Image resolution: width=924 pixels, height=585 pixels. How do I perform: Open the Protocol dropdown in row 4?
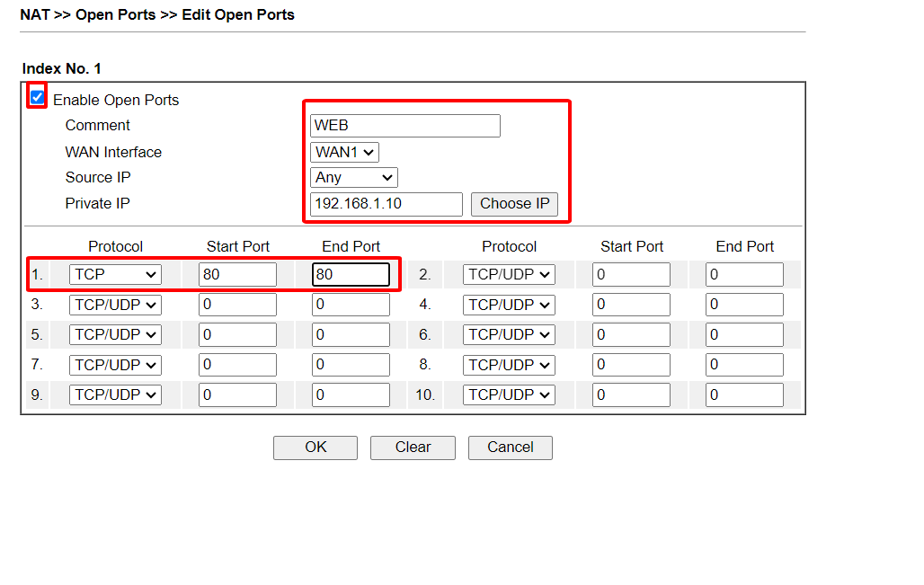point(509,305)
